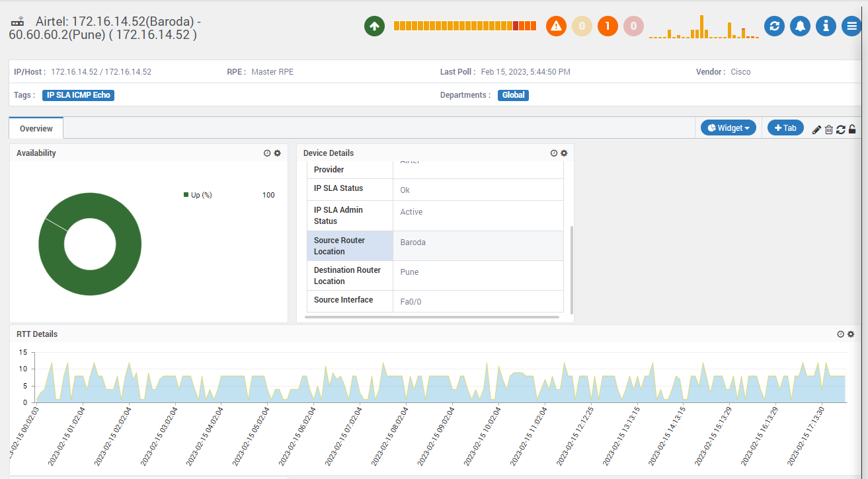Click the Pune value cell
The width and height of the screenshot is (868, 479).
coord(479,276)
